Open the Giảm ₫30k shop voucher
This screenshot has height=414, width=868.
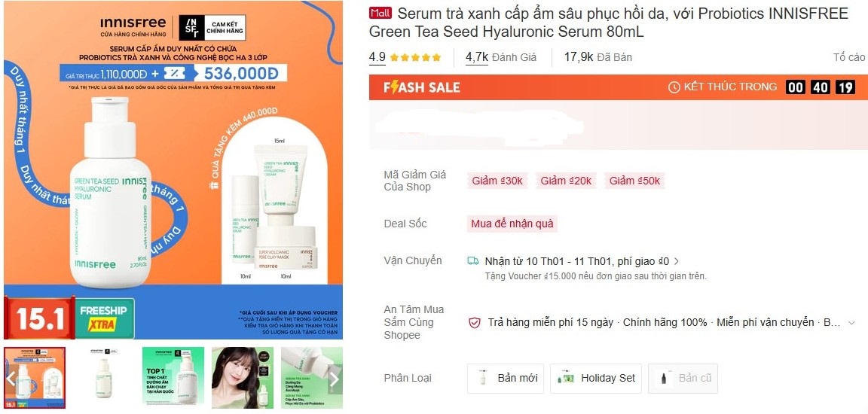[x=497, y=181]
